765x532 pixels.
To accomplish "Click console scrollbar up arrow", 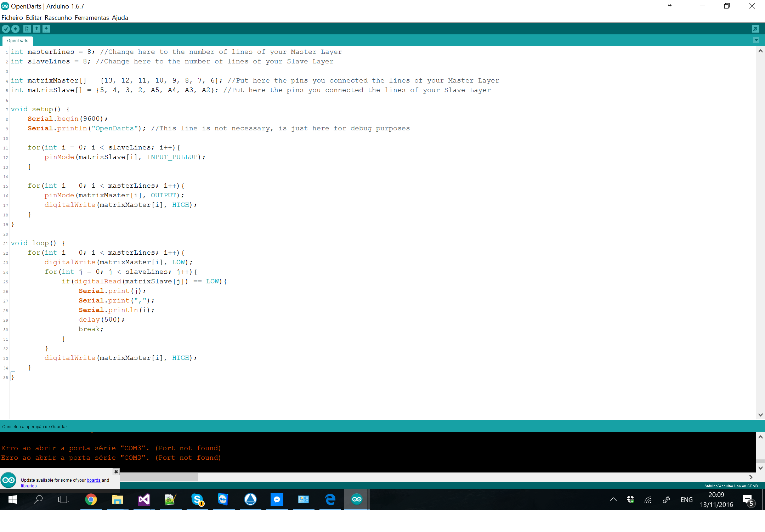I will [x=760, y=437].
